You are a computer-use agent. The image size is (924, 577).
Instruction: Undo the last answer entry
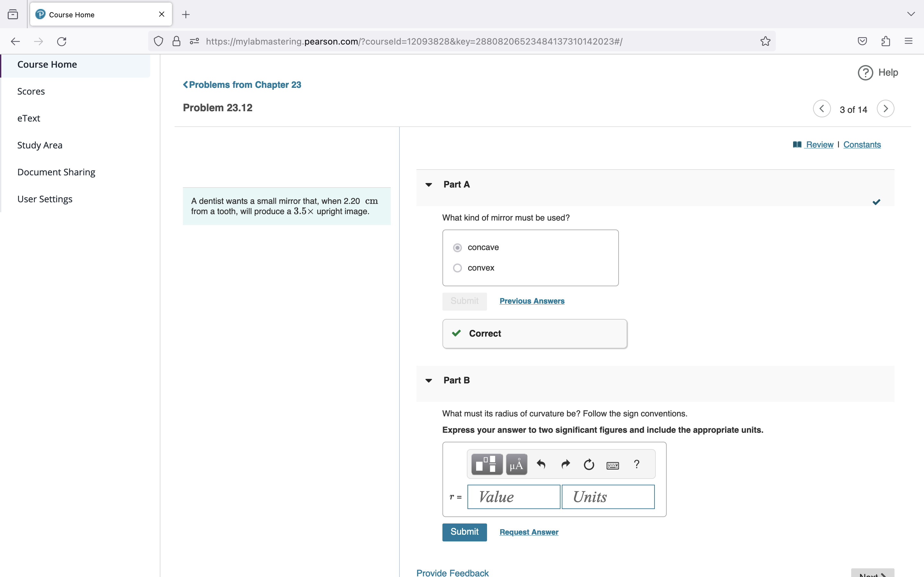(x=541, y=464)
